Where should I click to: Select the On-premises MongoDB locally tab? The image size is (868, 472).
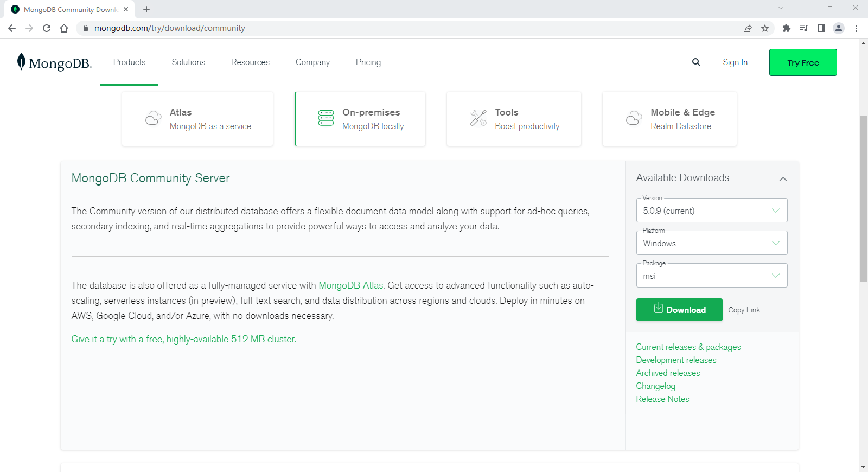tap(360, 119)
